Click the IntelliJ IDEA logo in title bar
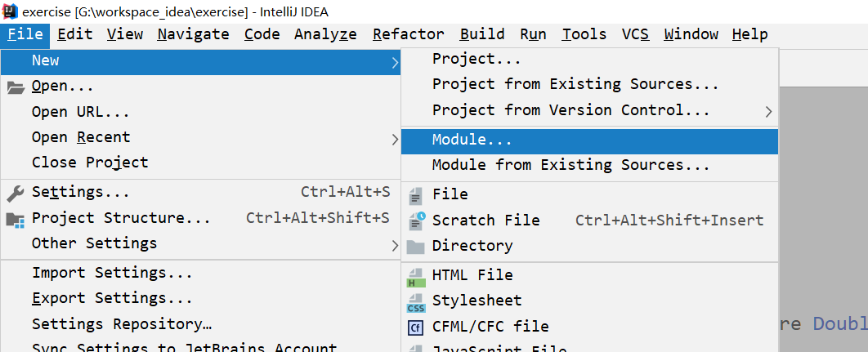 point(11,12)
